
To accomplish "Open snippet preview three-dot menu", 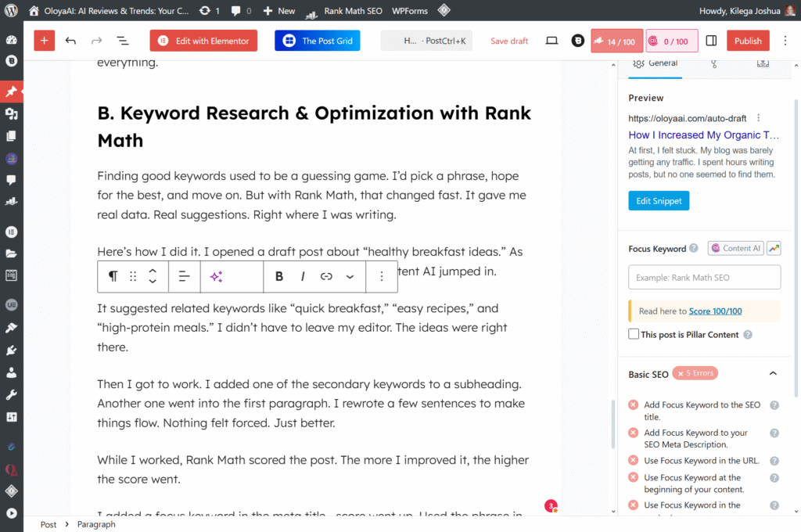I will tap(758, 118).
